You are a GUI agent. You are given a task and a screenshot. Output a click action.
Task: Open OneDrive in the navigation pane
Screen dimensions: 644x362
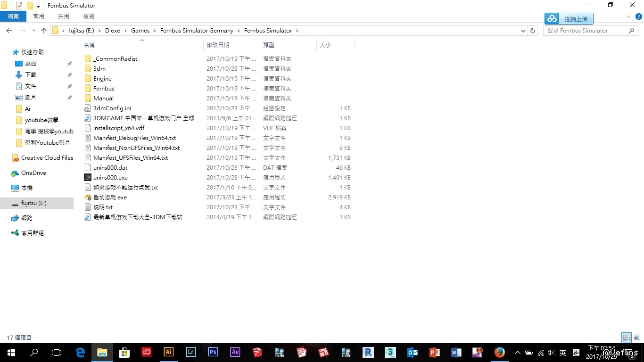point(33,173)
